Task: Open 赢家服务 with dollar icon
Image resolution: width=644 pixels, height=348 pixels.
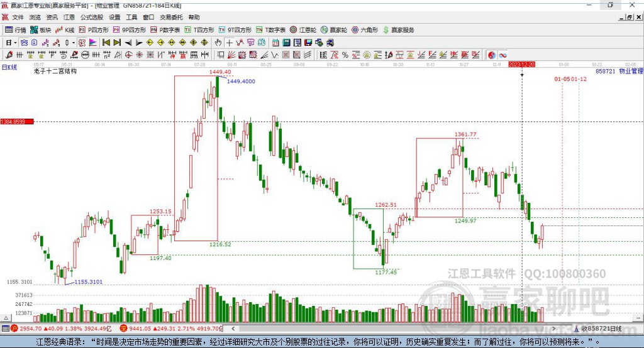Action: coord(399,30)
